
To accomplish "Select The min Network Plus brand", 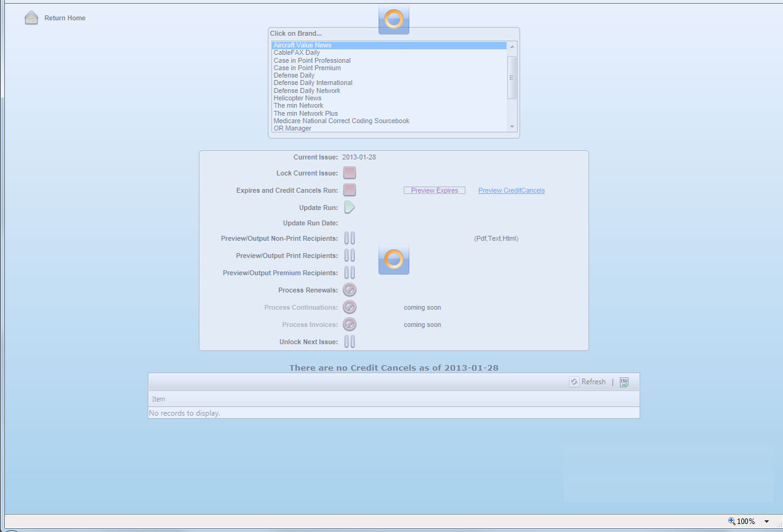I will [x=389, y=113].
